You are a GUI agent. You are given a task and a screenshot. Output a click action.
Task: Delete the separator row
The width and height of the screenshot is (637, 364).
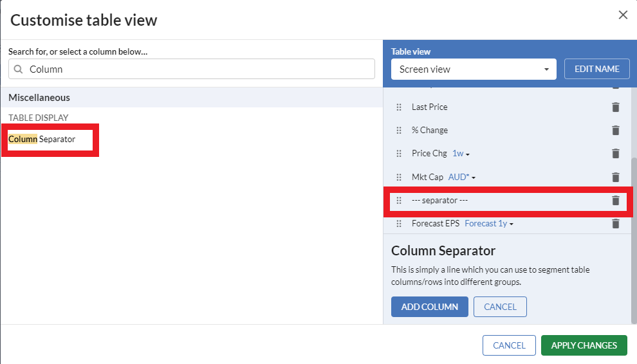pyautogui.click(x=616, y=200)
